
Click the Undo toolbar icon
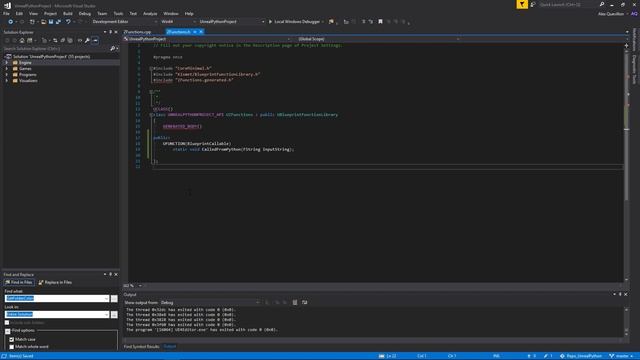[68, 22]
